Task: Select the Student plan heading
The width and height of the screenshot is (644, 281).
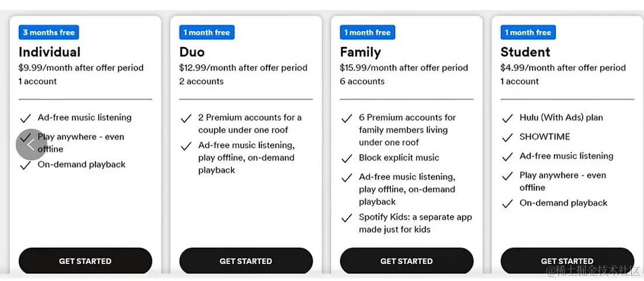Action: pos(525,52)
